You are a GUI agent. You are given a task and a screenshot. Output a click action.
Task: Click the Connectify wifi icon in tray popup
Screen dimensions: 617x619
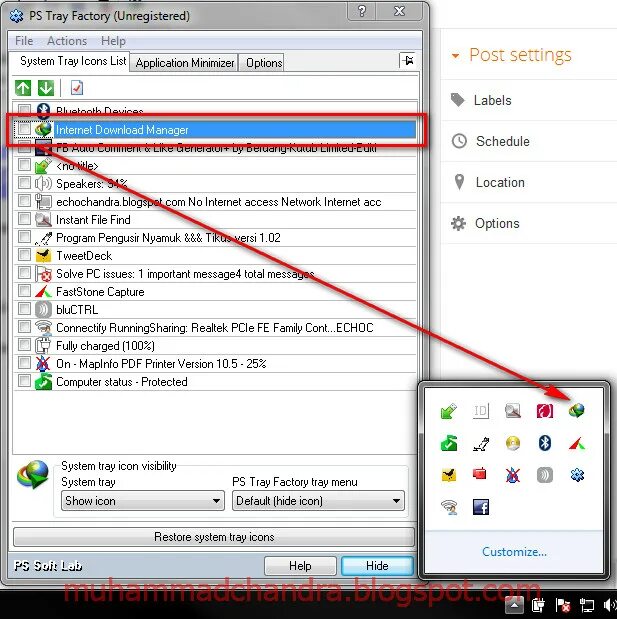click(449, 507)
